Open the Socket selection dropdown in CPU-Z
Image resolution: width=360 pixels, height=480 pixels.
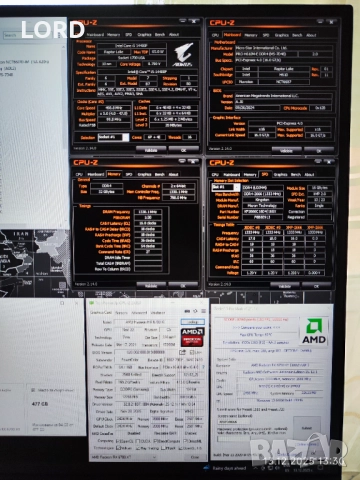[113, 137]
